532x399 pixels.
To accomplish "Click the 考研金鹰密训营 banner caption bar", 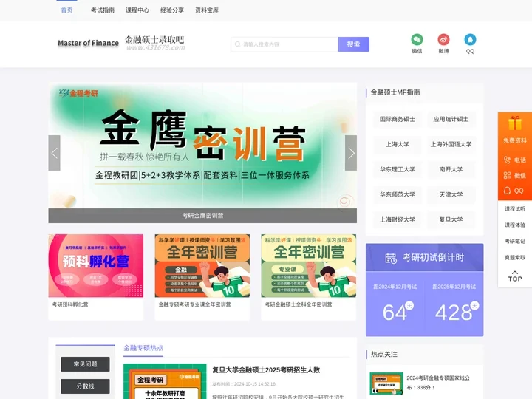I will (x=202, y=216).
